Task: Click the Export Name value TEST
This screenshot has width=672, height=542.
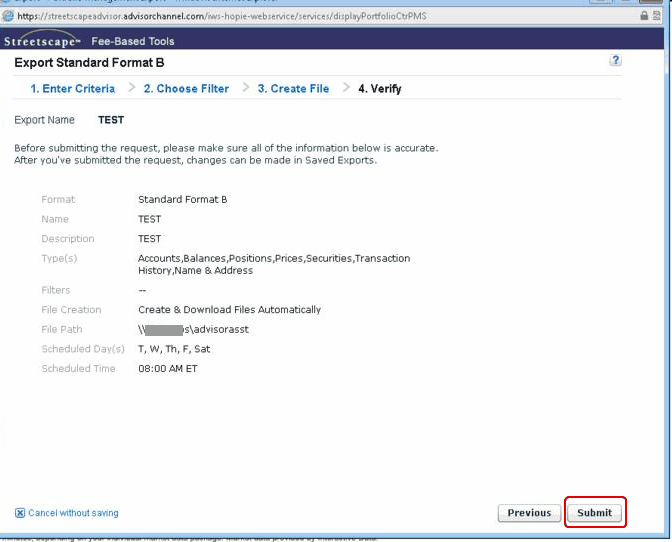Action: point(111,120)
